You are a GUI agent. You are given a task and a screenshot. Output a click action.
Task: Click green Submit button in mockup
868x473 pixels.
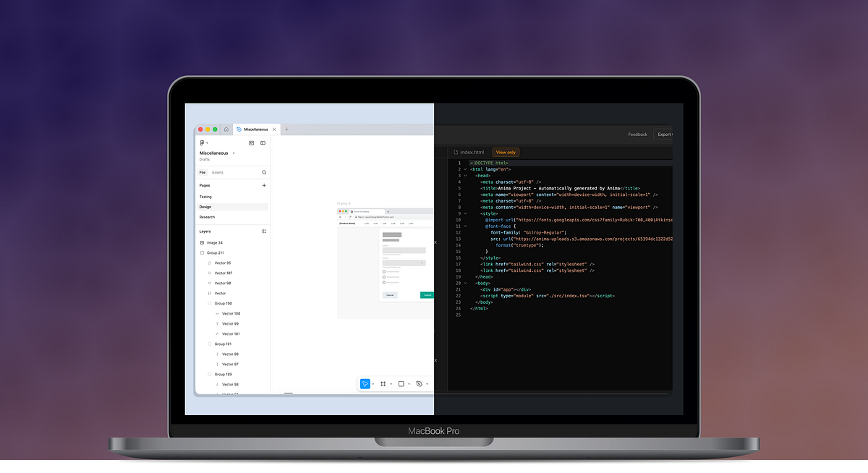point(427,295)
